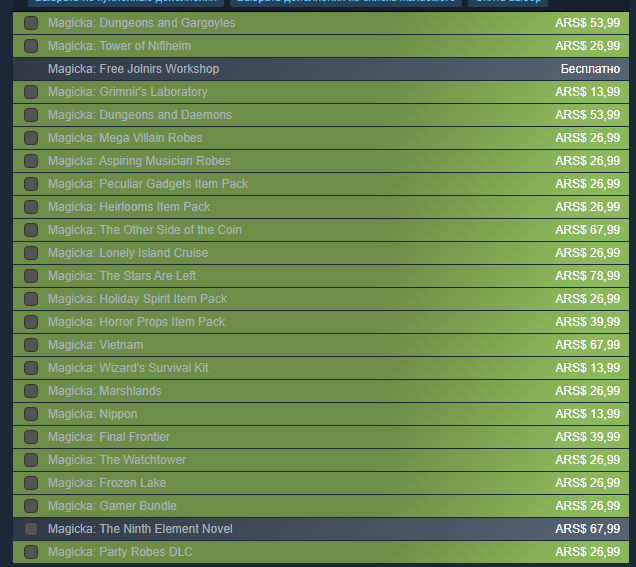Open the Magicka: Marshlands title

[x=104, y=391]
